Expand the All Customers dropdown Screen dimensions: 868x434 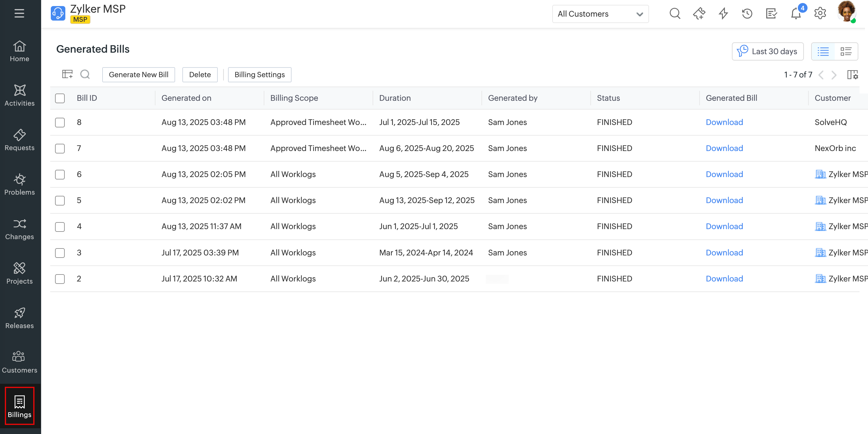click(x=600, y=14)
